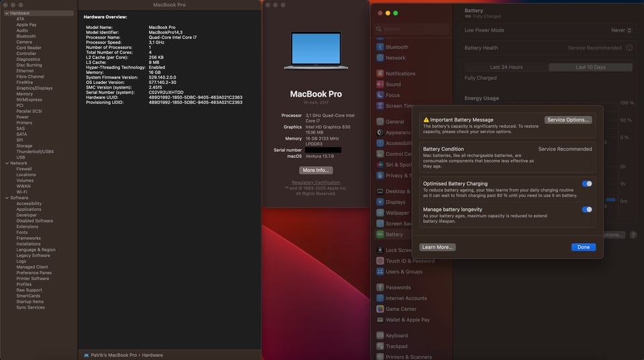Image resolution: width=644 pixels, height=360 pixels.
Task: Select Firewall under Network tree
Action: (24, 169)
